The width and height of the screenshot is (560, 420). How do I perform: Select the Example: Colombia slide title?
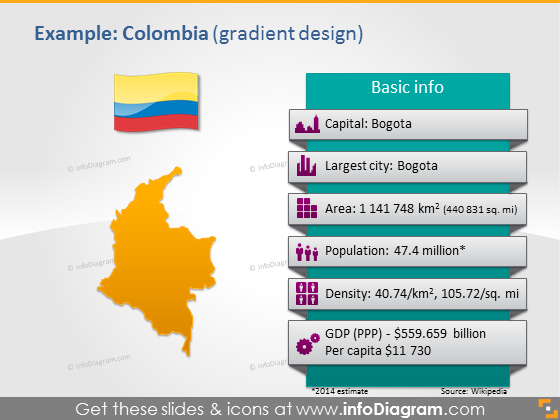[199, 34]
